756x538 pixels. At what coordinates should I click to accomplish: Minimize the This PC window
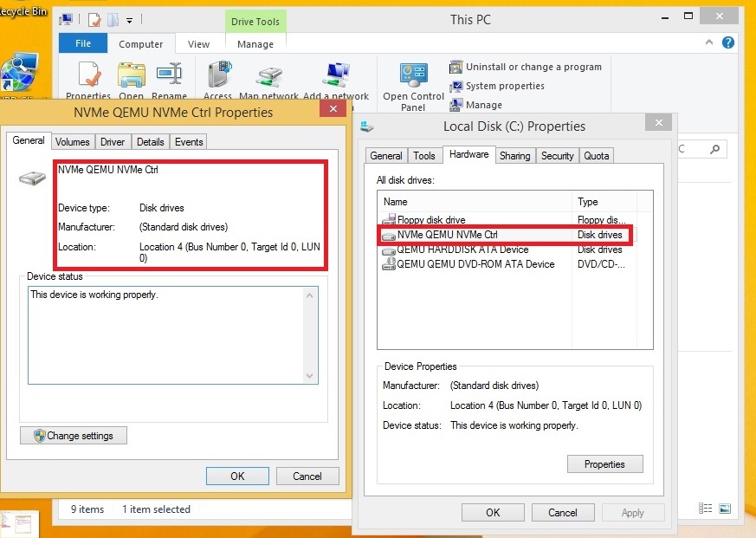(665, 18)
